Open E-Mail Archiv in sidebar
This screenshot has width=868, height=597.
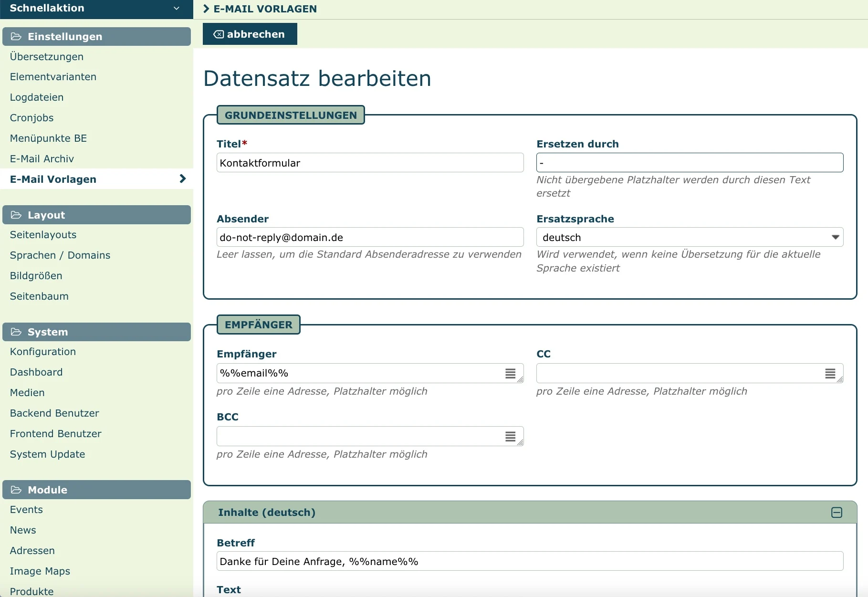(42, 159)
